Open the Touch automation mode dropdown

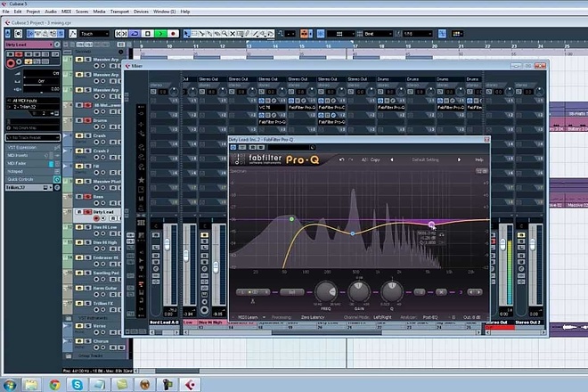pos(94,34)
